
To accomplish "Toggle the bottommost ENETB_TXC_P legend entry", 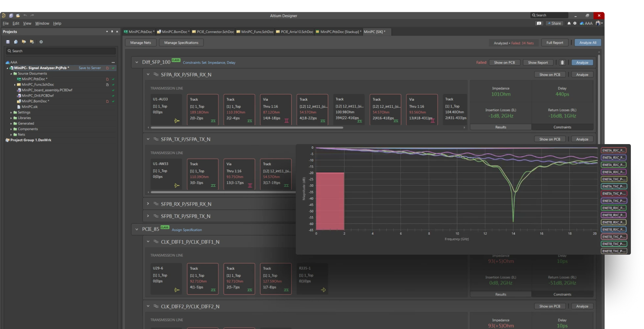I will coord(613,251).
